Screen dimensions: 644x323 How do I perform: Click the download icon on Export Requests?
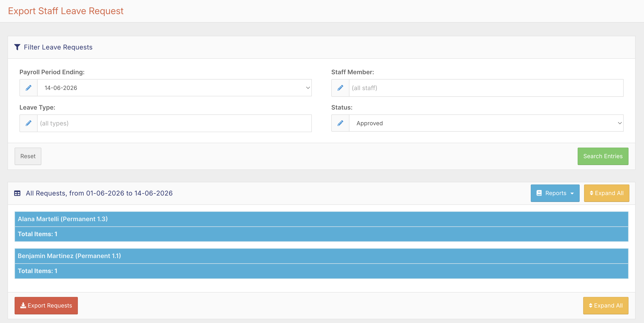pos(23,305)
